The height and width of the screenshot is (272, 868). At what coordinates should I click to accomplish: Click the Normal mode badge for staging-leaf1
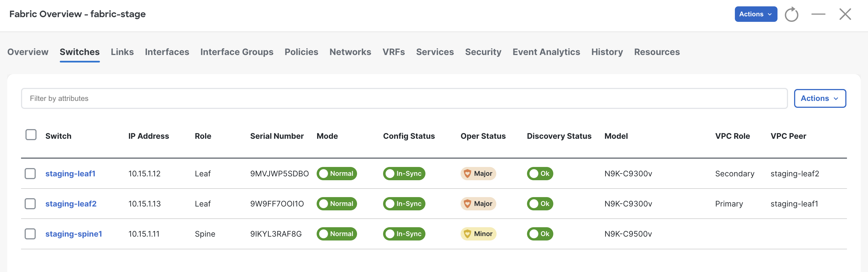(337, 174)
